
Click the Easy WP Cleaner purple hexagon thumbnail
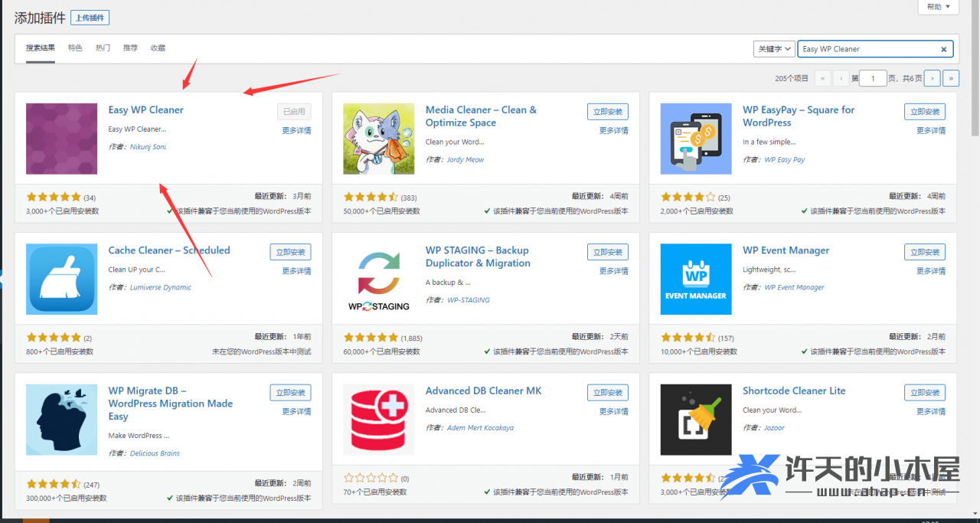pyautogui.click(x=61, y=139)
